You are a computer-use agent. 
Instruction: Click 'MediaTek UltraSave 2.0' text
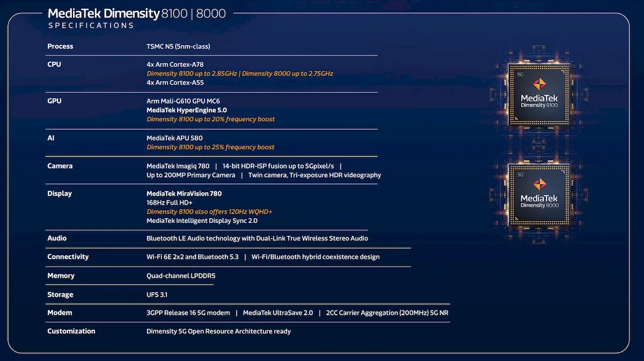click(278, 313)
